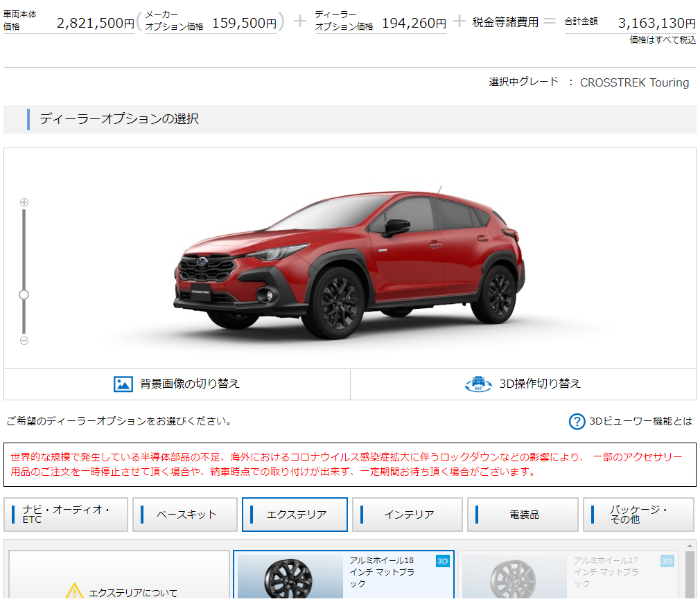This screenshot has width=700, height=615.
Task: Select the アルミホイール17インチ マットブラック option
Action: (568, 575)
